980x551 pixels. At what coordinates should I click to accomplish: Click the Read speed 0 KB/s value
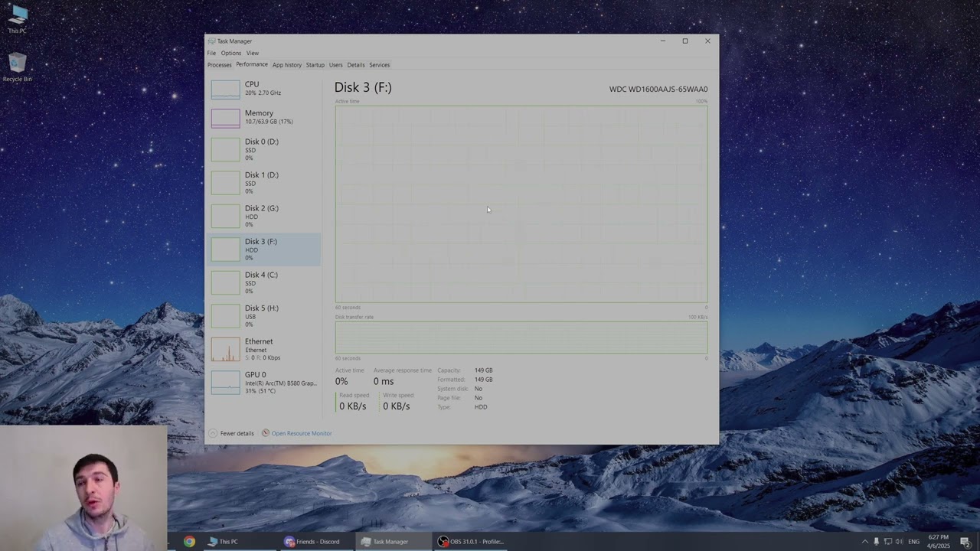(x=353, y=406)
